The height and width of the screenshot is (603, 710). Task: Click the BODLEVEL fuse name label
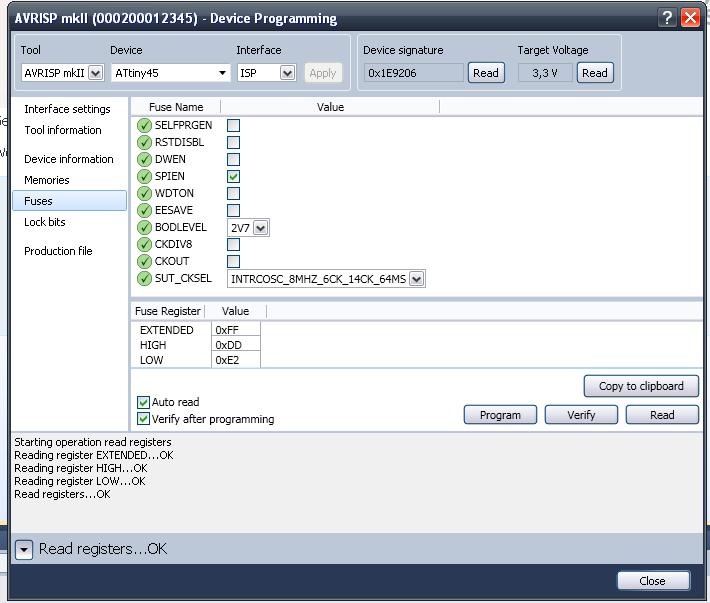181,227
